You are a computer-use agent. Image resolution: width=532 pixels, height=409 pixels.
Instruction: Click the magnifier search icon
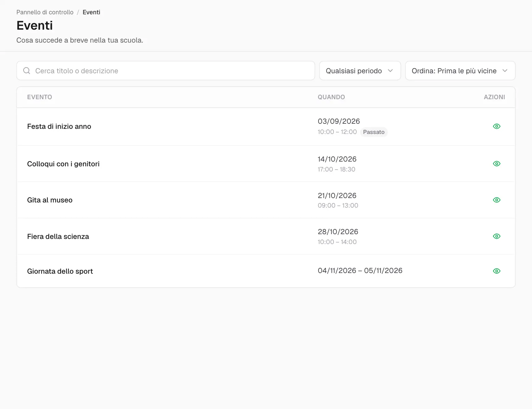point(27,71)
